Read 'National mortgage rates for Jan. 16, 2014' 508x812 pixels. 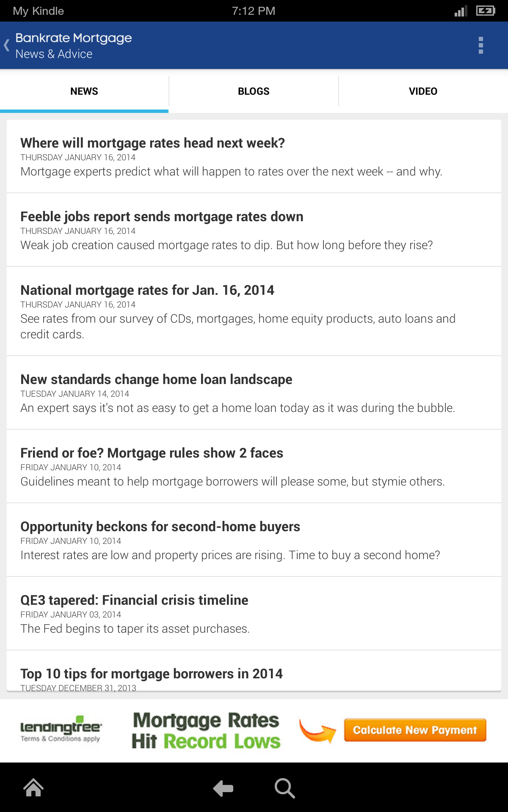pyautogui.click(x=147, y=291)
